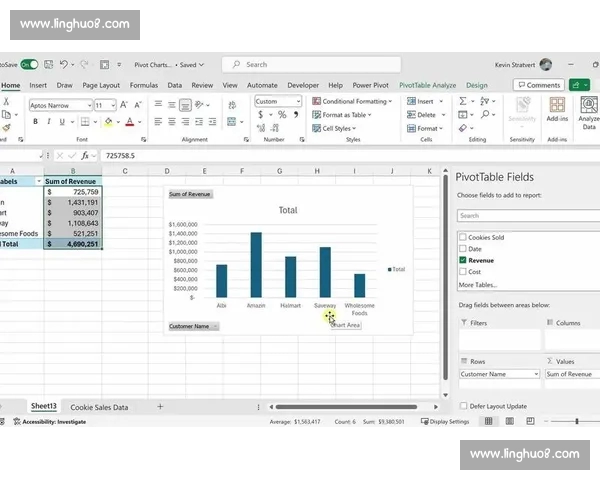Enable Defer Layout Update checkbox
The image size is (600, 480).
click(462, 406)
